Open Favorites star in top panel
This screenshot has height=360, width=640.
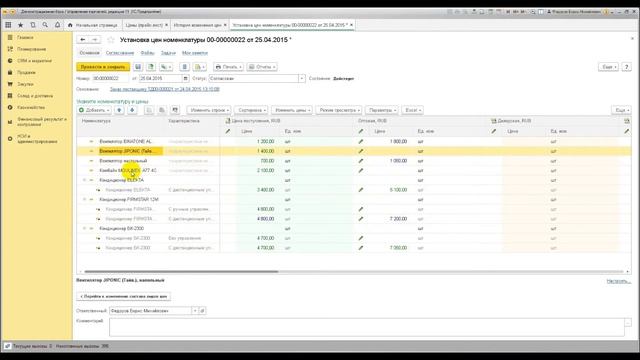pos(20,25)
